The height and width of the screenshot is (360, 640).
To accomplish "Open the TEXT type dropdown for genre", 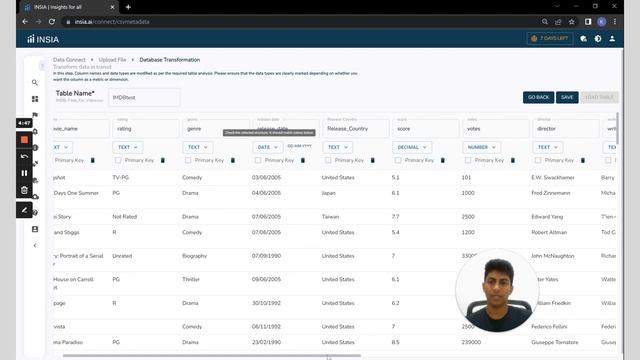I will pyautogui.click(x=198, y=147).
